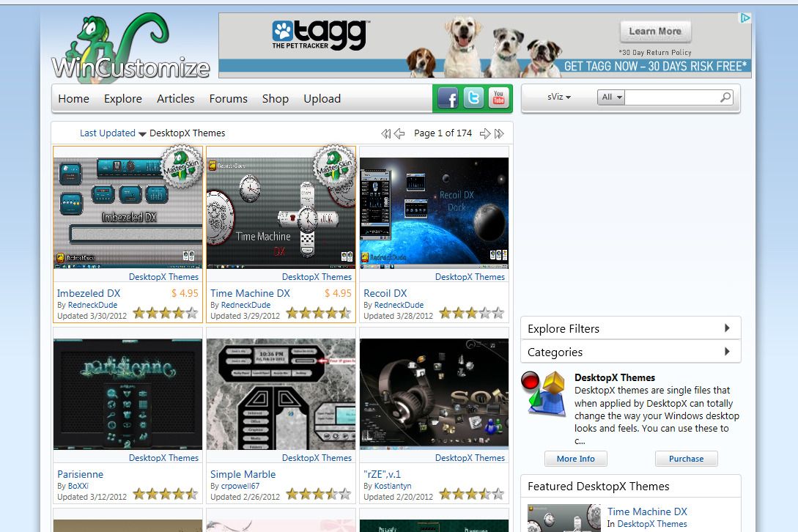Click the search text input field
798x532 pixels.
672,97
